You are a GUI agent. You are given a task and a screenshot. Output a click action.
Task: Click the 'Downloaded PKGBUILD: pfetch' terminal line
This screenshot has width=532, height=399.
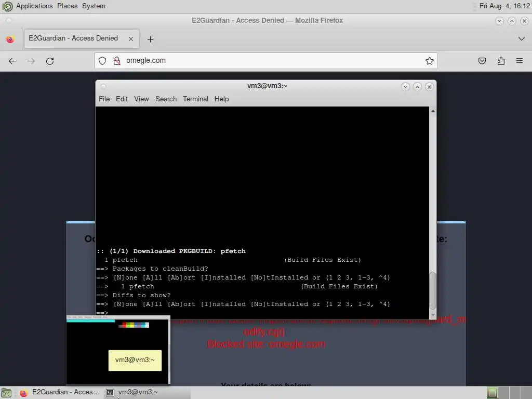click(171, 251)
